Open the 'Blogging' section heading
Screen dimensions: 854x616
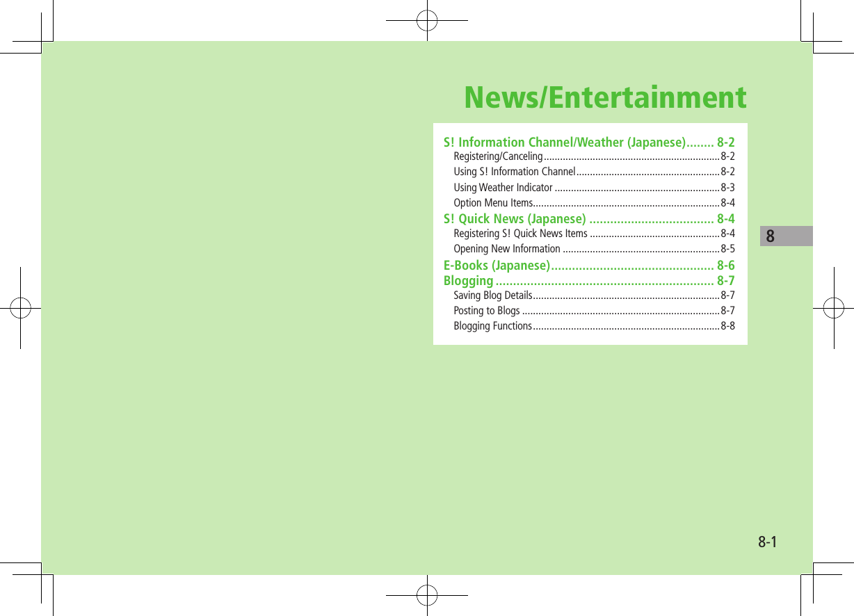click(589, 280)
